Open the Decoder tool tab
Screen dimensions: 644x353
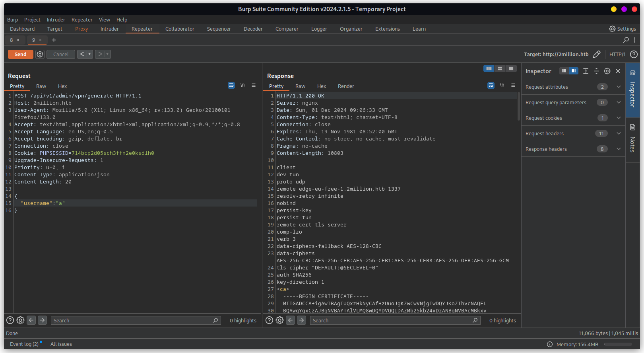253,29
